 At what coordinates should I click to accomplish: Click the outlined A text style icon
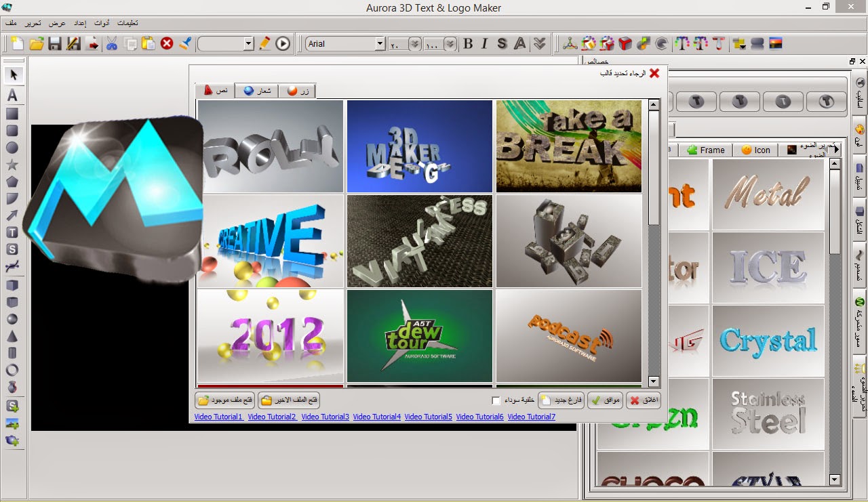tap(520, 43)
